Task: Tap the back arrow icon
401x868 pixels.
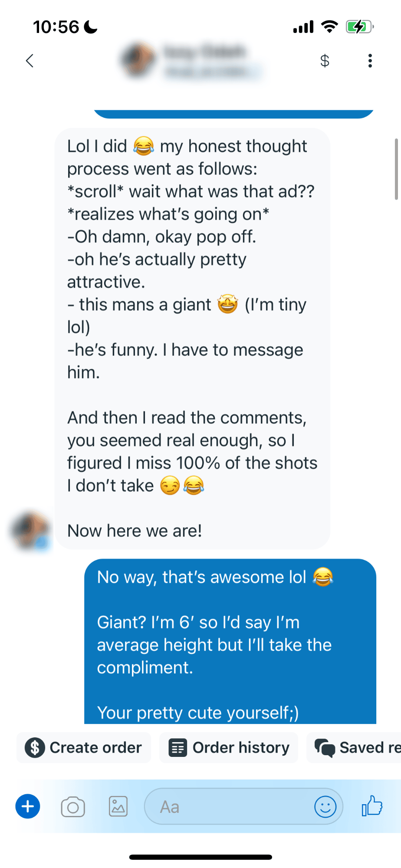Action: click(30, 61)
